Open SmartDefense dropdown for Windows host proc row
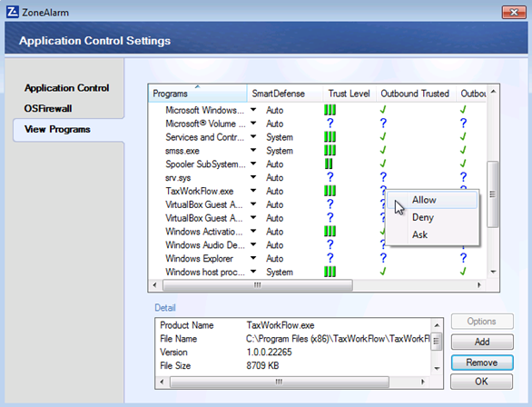This screenshot has width=532, height=407. (253, 272)
